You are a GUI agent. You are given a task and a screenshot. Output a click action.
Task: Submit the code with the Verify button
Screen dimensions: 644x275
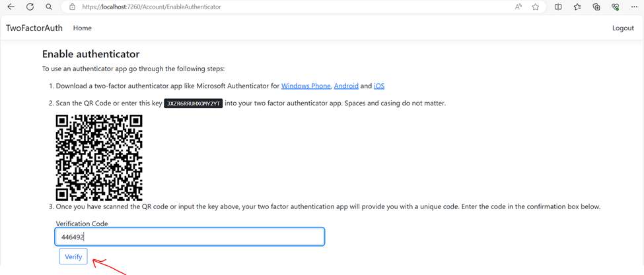pyautogui.click(x=73, y=257)
